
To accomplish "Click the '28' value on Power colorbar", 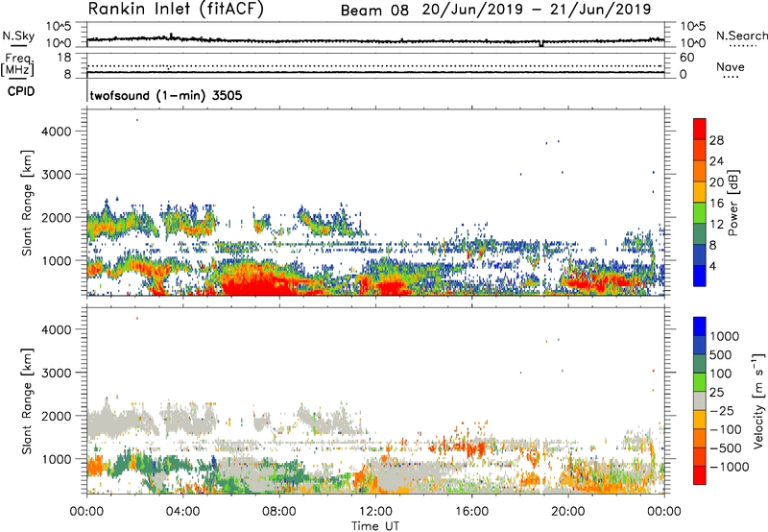I will [716, 140].
